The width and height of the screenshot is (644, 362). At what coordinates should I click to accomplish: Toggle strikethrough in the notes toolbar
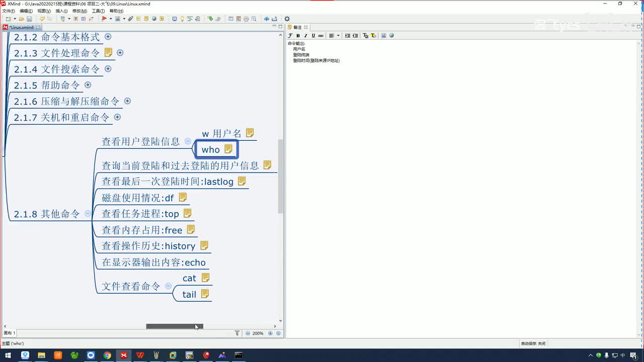320,36
